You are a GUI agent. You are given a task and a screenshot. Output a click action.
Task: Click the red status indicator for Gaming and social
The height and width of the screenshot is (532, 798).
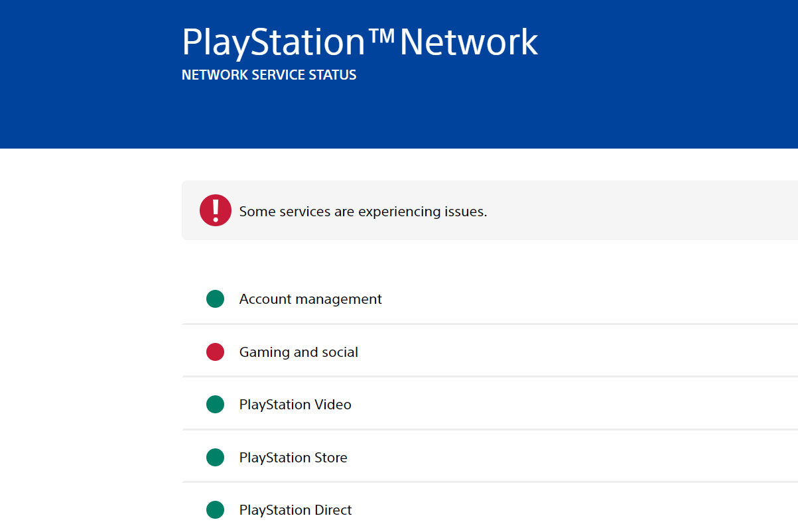click(214, 352)
